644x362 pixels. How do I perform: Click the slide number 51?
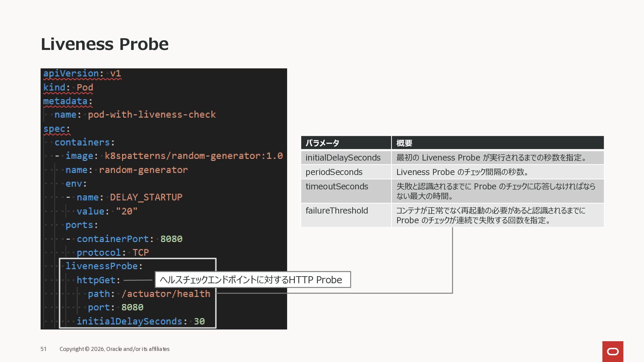[44, 349]
